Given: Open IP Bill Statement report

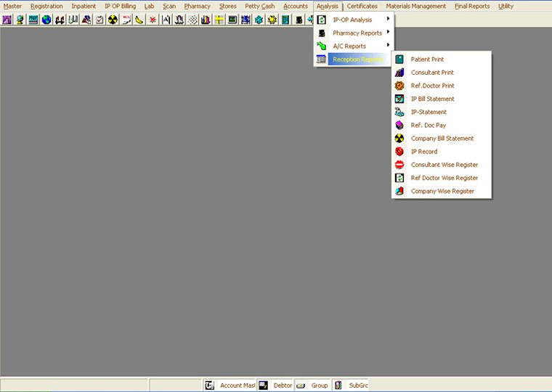Looking at the screenshot, I should (441, 99).
